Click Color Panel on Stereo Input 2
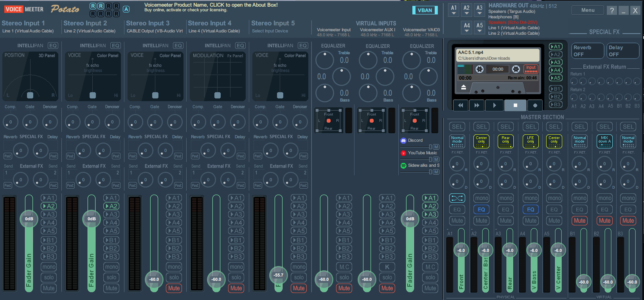 (108, 55)
